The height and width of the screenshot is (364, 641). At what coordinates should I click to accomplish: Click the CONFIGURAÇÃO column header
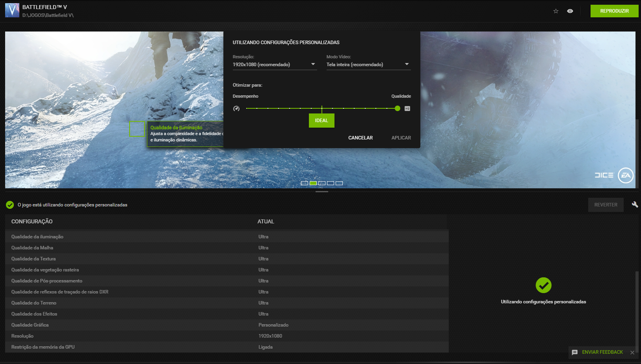(32, 221)
